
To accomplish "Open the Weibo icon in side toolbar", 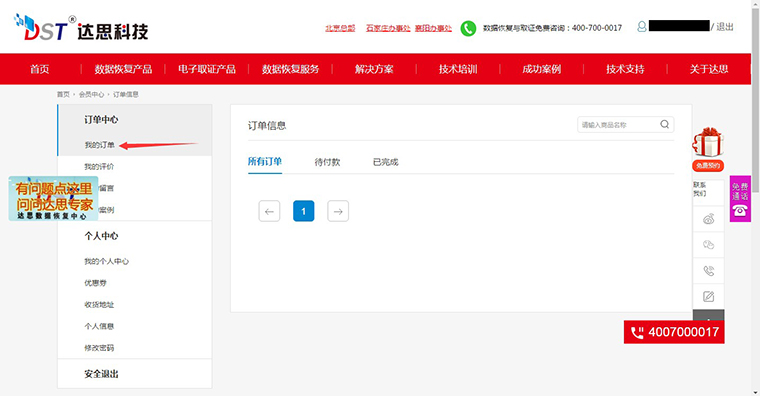I will [709, 219].
